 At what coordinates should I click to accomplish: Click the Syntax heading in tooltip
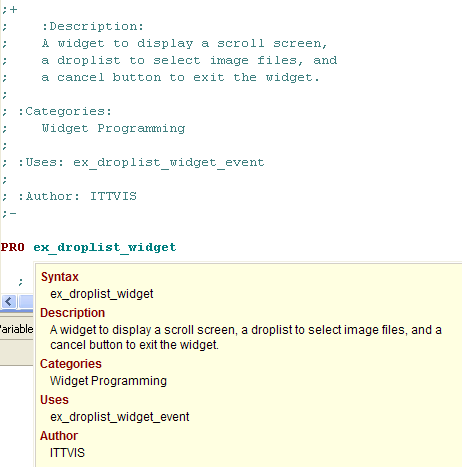point(60,277)
